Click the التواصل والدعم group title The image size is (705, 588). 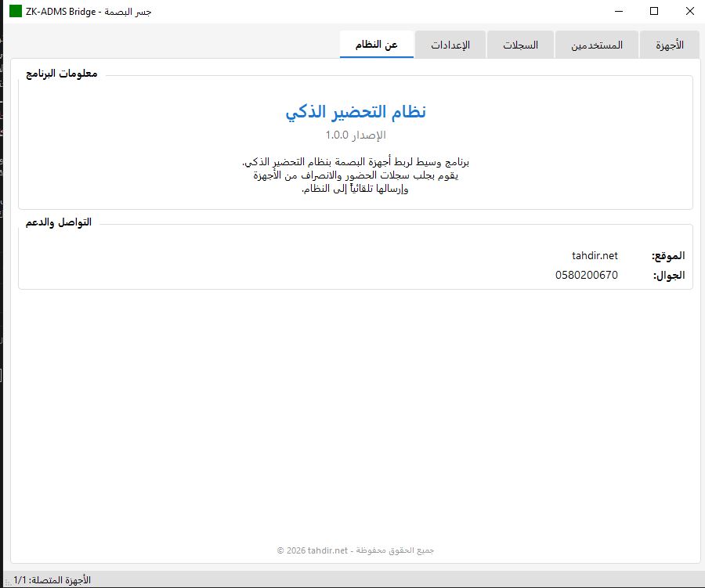pyautogui.click(x=60, y=222)
